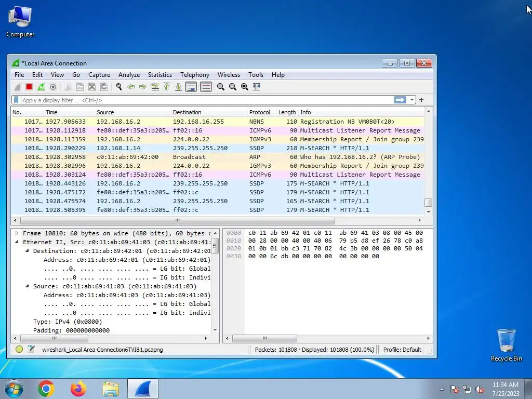Go forward to next packet arrow

pyautogui.click(x=142, y=87)
